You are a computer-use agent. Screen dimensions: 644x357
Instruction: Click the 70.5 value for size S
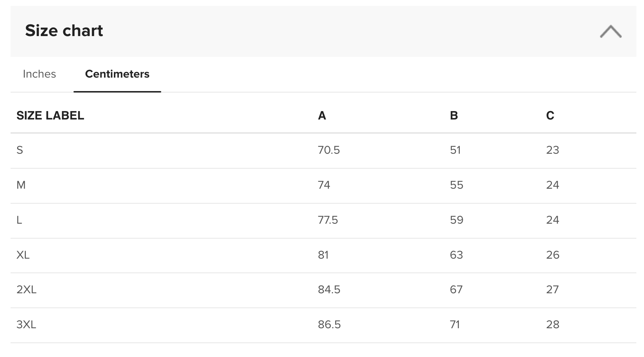click(x=329, y=150)
